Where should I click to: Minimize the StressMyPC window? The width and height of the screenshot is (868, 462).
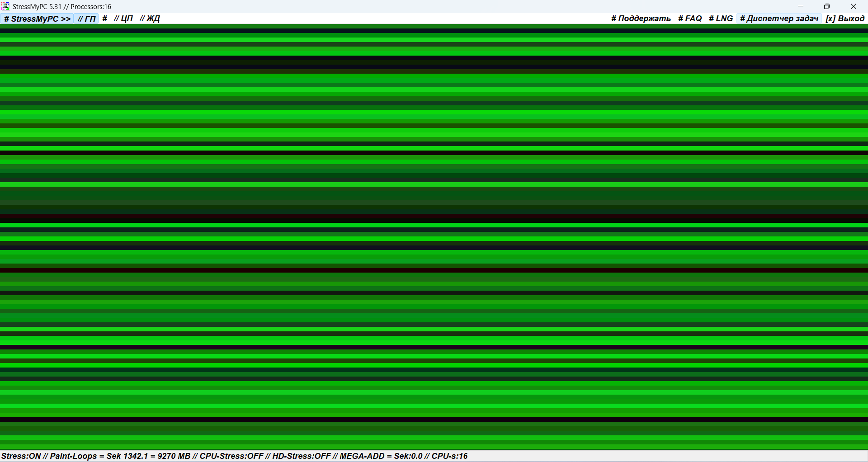801,6
